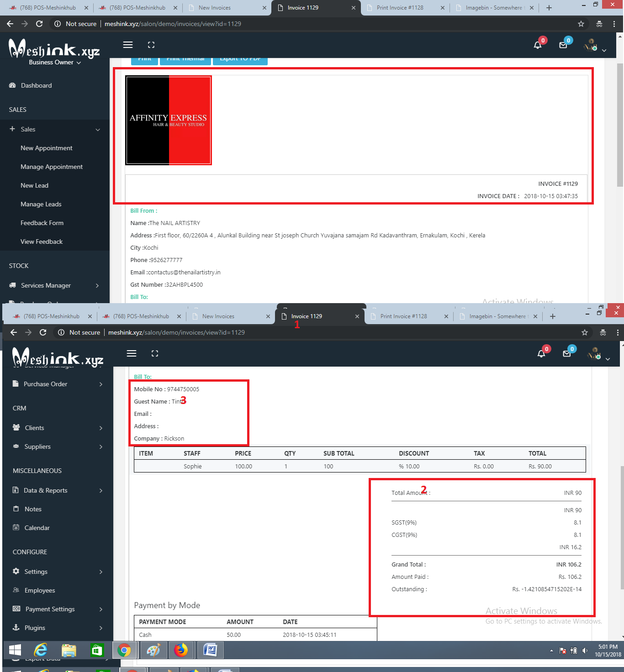Click the Cash payment mode row
Screen dimensions: 624x672
[x=255, y=635]
